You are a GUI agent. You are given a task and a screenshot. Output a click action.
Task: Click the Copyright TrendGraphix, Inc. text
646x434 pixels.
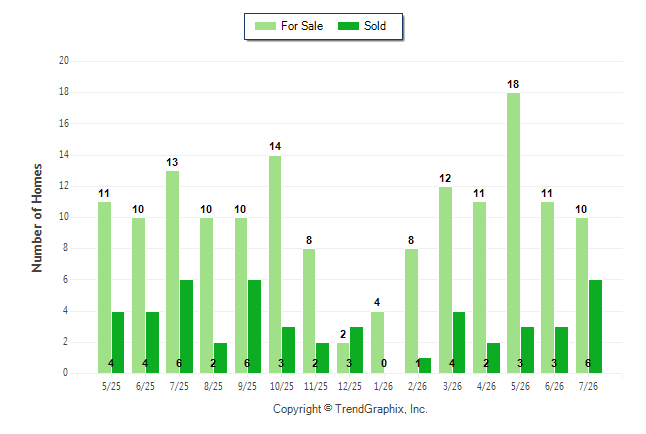click(350, 409)
